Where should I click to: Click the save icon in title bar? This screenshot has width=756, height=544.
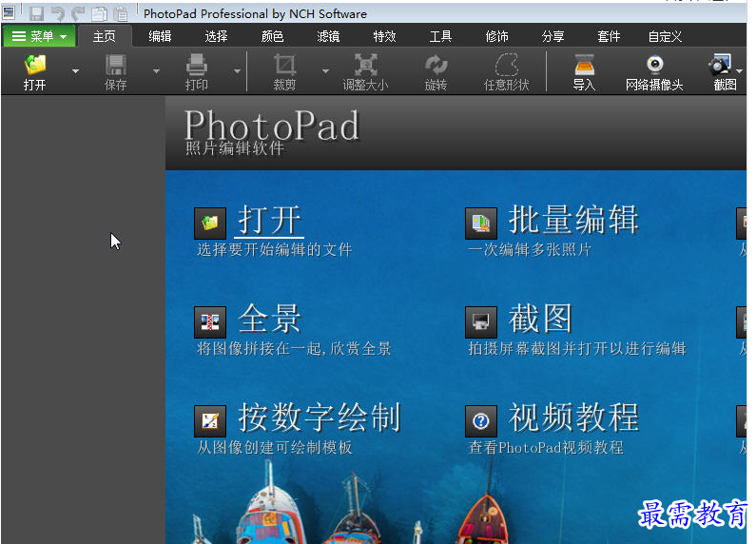click(x=36, y=13)
